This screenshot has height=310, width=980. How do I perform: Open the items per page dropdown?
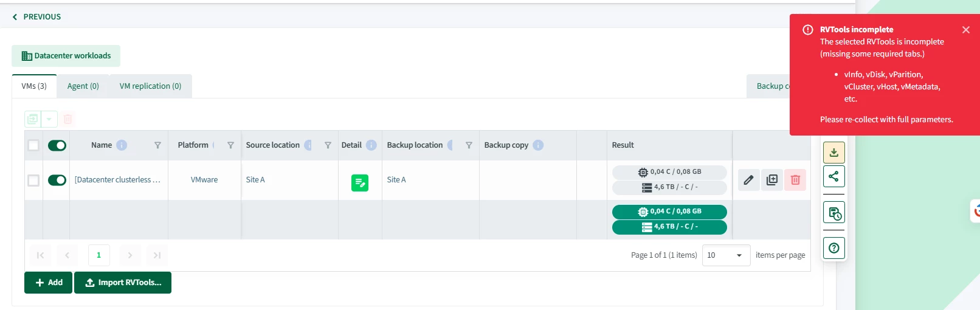point(726,255)
